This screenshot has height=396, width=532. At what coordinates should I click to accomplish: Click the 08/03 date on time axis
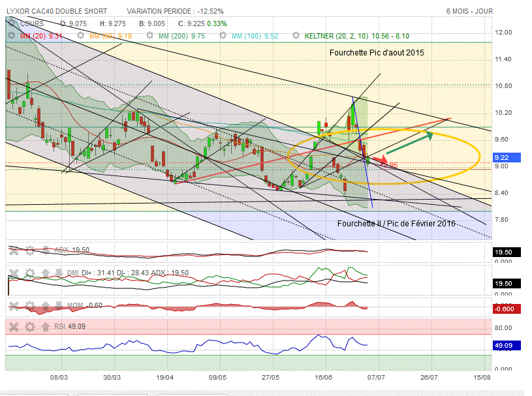[x=59, y=377]
